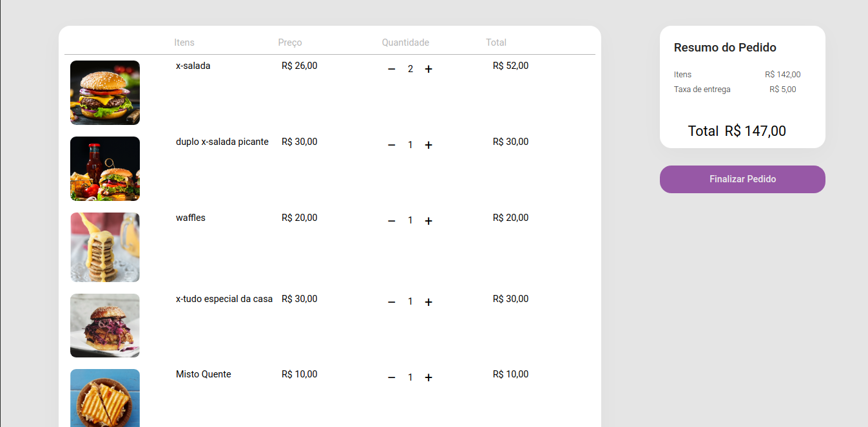
Task: Decrease x-tudo especial da casa quantity
Action: 391,302
